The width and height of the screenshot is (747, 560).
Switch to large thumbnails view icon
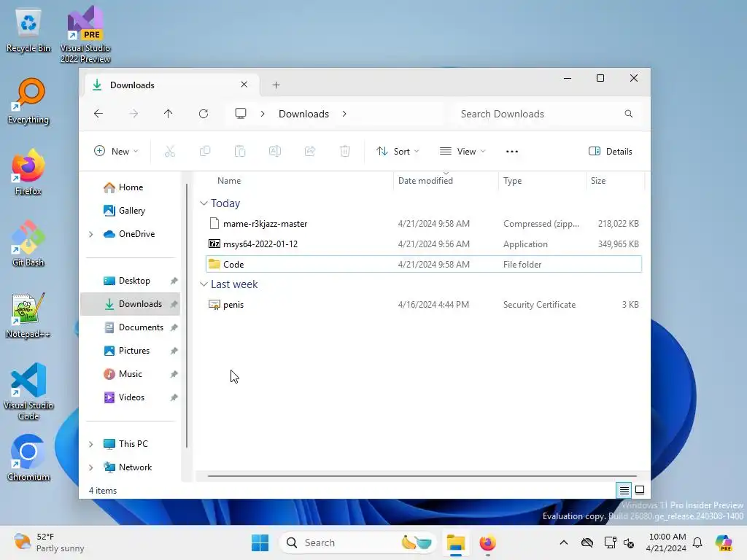tap(640, 490)
